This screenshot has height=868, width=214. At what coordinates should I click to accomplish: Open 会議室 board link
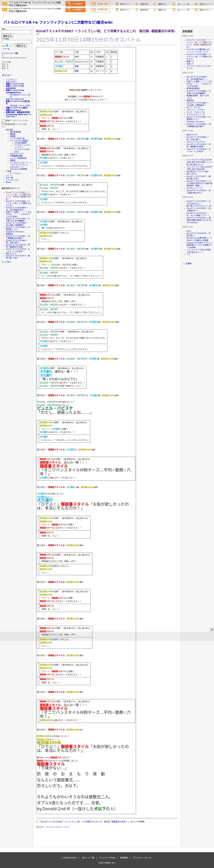tap(12, 136)
